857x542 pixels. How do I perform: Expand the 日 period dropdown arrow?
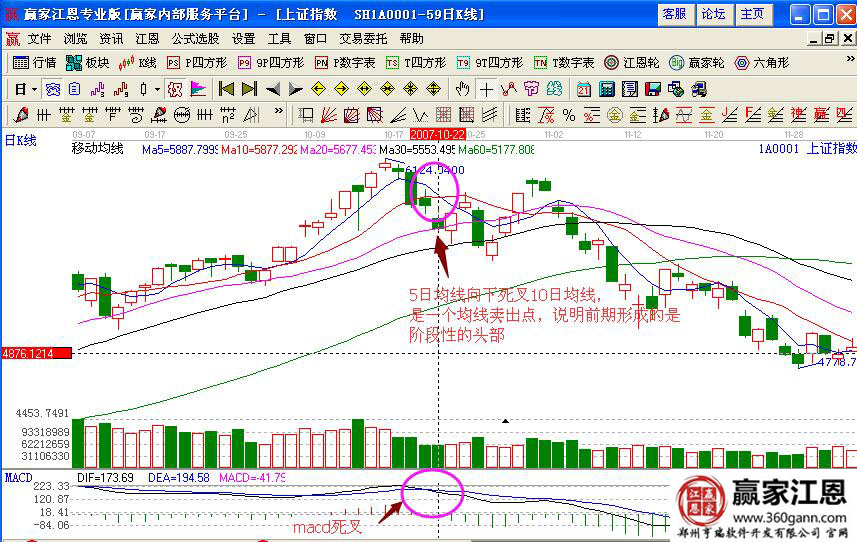[x=33, y=89]
